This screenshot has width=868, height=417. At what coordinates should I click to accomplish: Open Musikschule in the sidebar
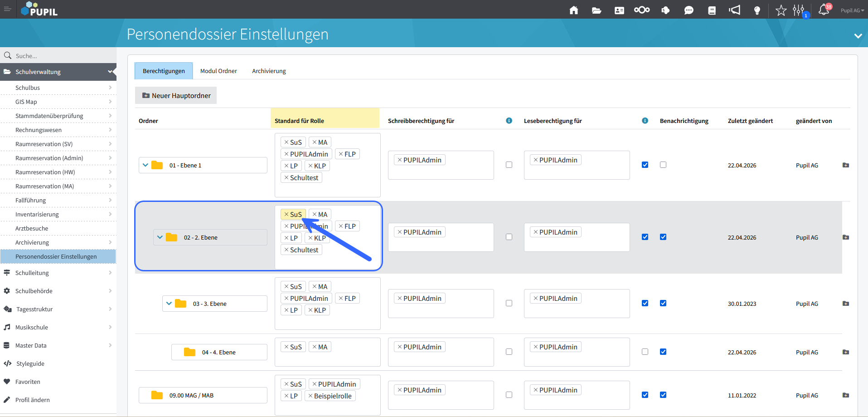[32, 327]
